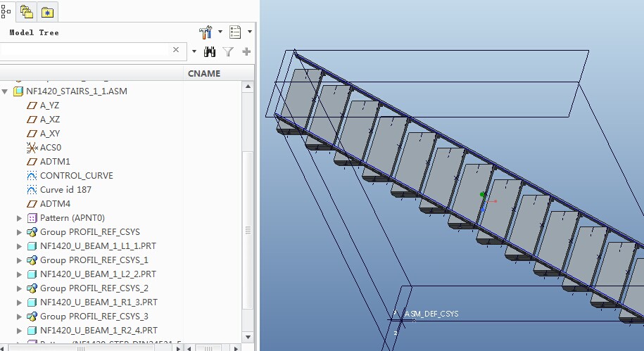Click the ASM_DEF_CSYS label in viewport
The width and height of the screenshot is (644, 351).
[x=431, y=314]
